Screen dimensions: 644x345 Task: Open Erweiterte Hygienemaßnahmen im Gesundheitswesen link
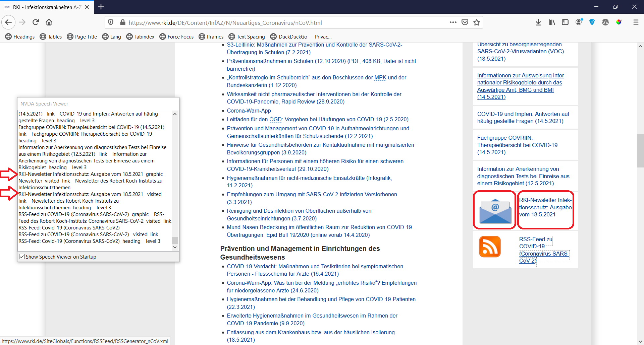312,320
